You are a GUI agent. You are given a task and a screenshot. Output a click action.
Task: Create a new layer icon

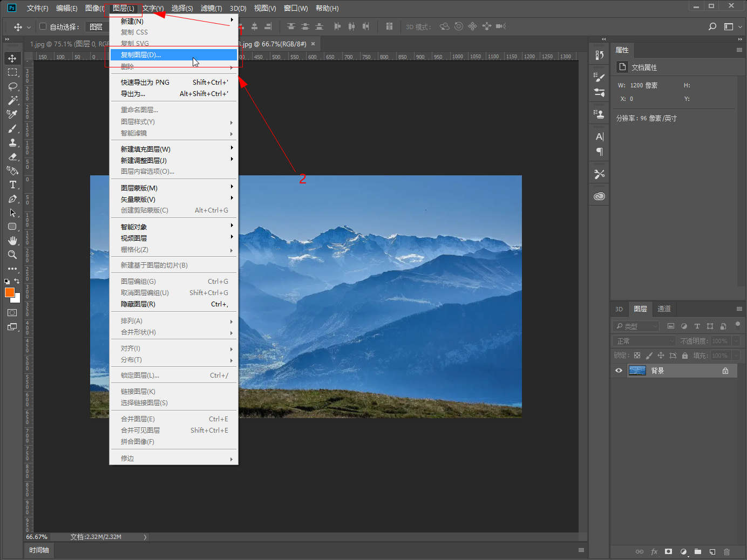point(712,551)
